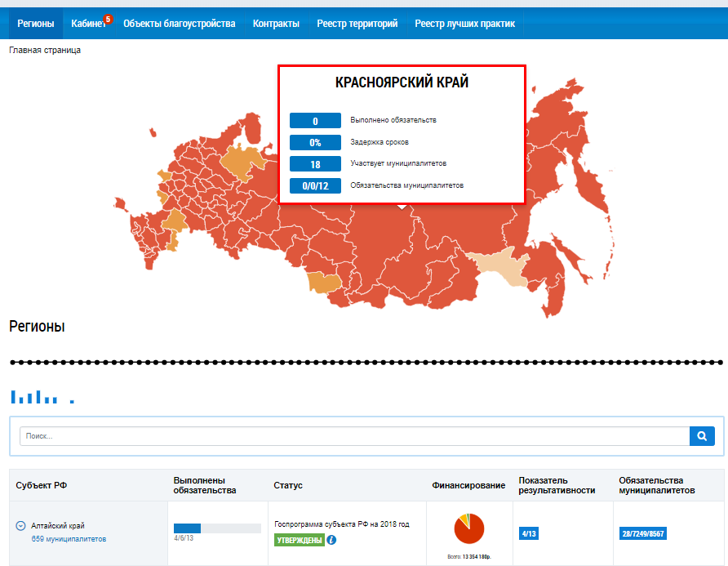Screen dimensions: 728x566
Task: Click the Главная страница breadcrumb
Action: point(45,50)
